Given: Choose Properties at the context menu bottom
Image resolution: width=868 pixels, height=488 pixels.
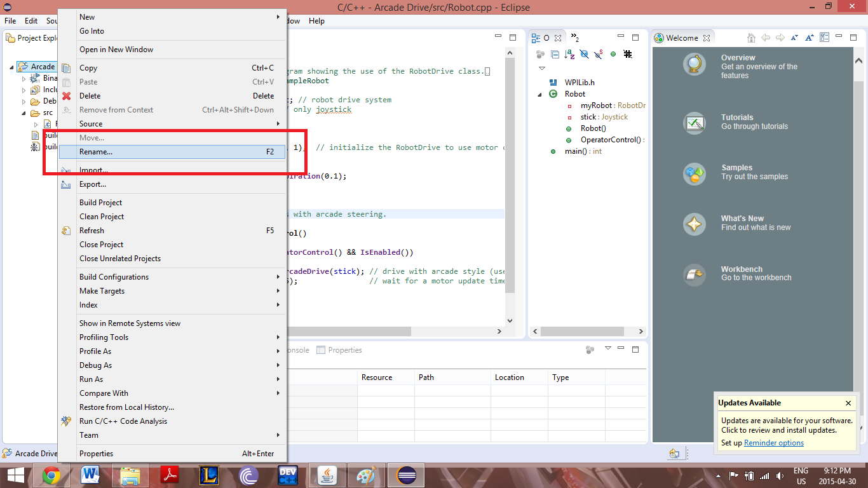Looking at the screenshot, I should pos(172,454).
